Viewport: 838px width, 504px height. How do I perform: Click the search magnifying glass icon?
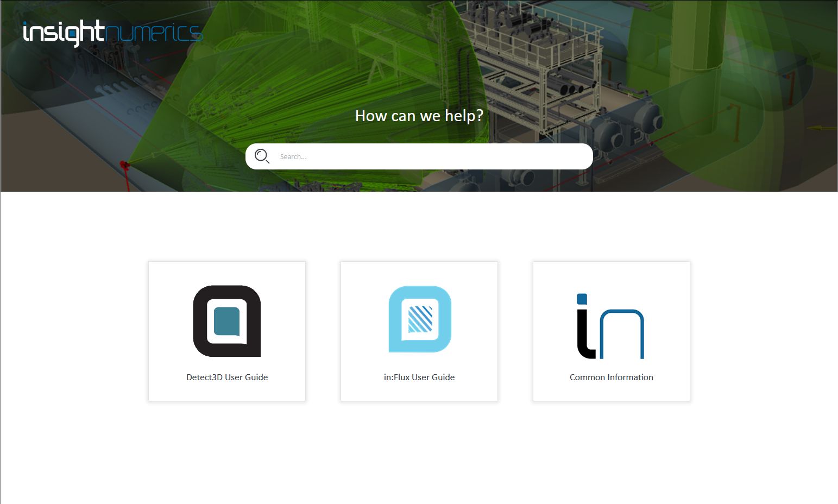pyautogui.click(x=262, y=156)
